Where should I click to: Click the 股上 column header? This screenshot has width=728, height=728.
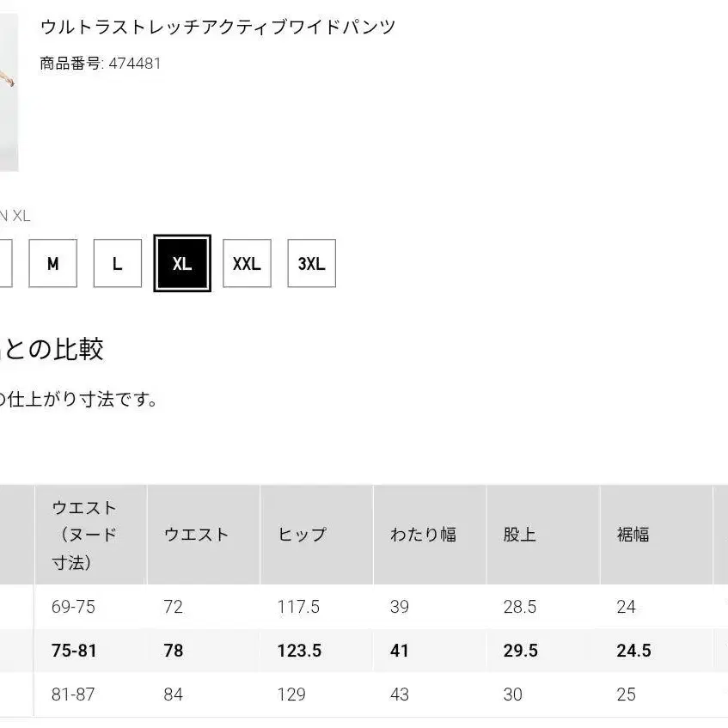coord(520,535)
